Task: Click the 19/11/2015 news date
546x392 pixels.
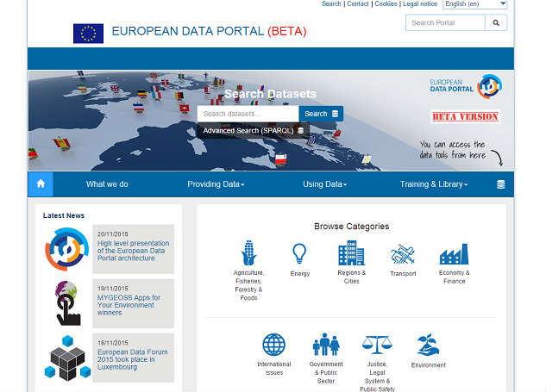Action: tap(112, 289)
